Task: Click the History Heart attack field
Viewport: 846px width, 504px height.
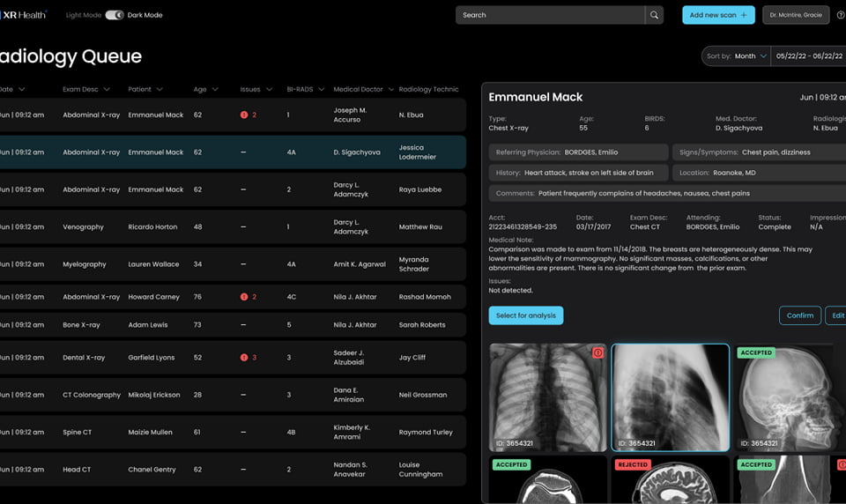Action: click(x=578, y=173)
